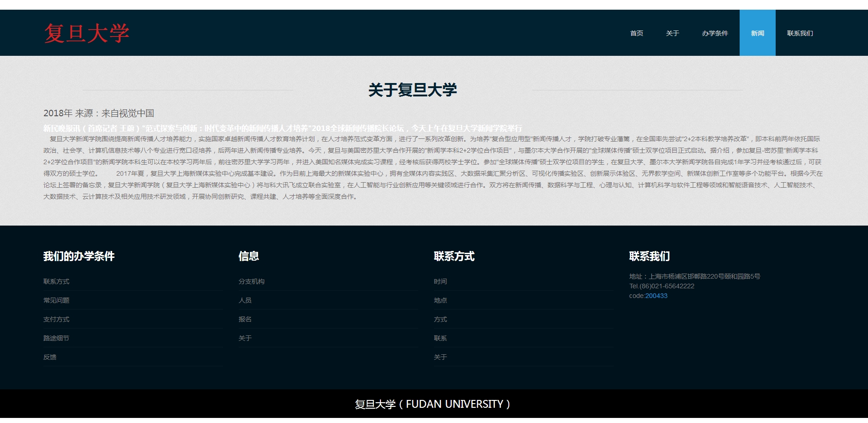The height and width of the screenshot is (423, 868).
Task: Click 联系方式 link under 我们的办学条件
Action: pos(56,281)
